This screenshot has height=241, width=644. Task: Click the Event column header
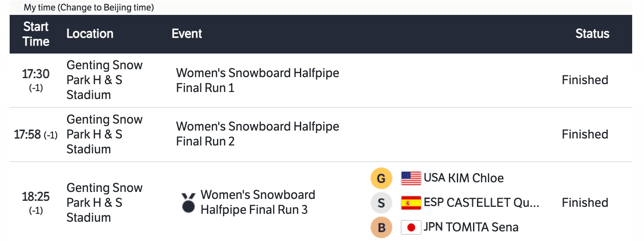tap(187, 34)
